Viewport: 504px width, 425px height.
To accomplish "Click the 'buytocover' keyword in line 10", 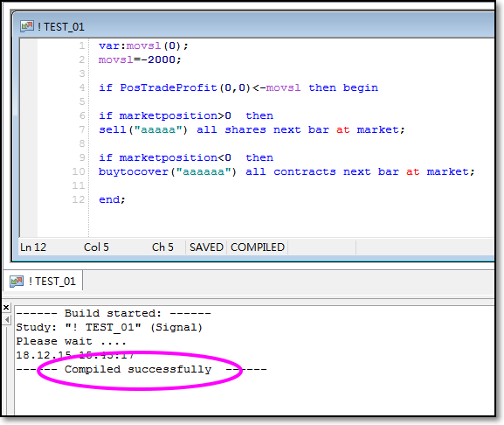I will [x=134, y=171].
